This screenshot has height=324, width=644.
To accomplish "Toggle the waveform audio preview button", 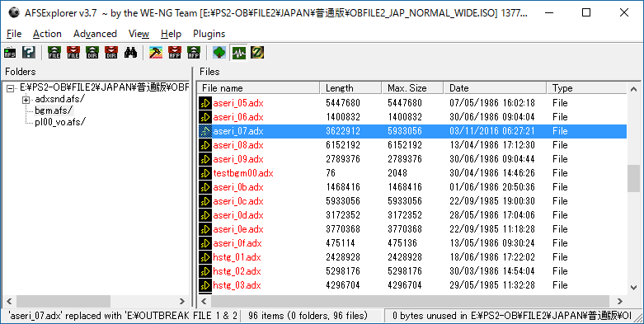I will 238,52.
